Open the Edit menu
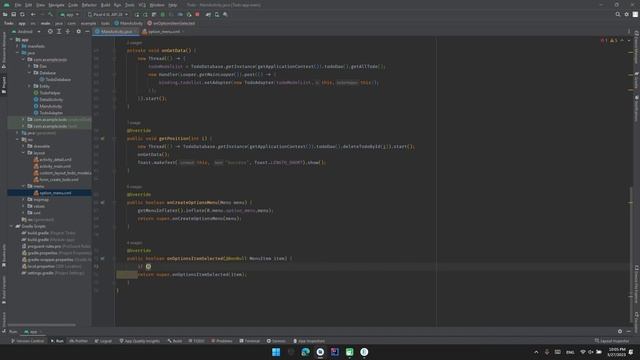 [29, 5]
